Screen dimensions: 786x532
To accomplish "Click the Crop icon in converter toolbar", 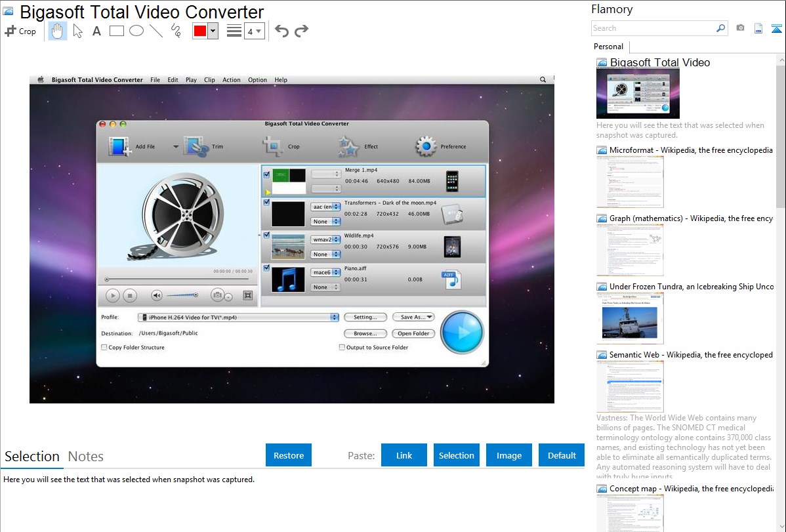I will click(x=273, y=146).
